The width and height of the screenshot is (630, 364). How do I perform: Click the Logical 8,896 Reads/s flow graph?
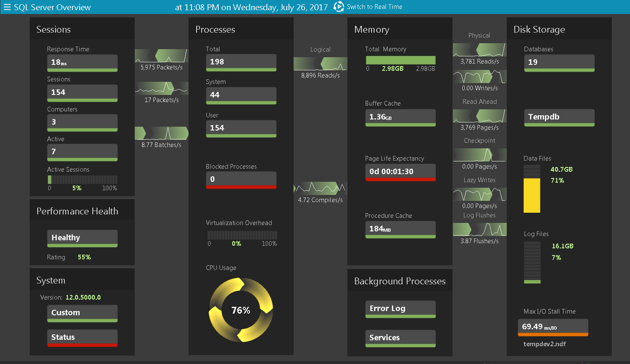[x=320, y=64]
